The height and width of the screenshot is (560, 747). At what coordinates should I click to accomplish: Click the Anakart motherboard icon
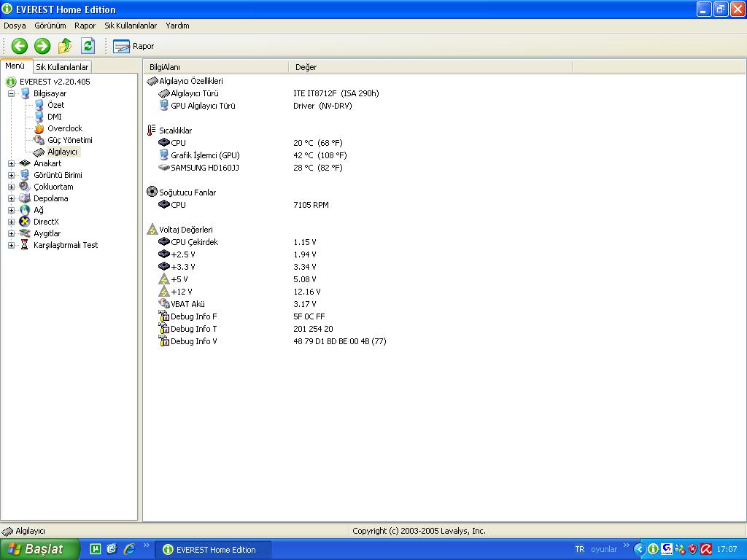25,163
